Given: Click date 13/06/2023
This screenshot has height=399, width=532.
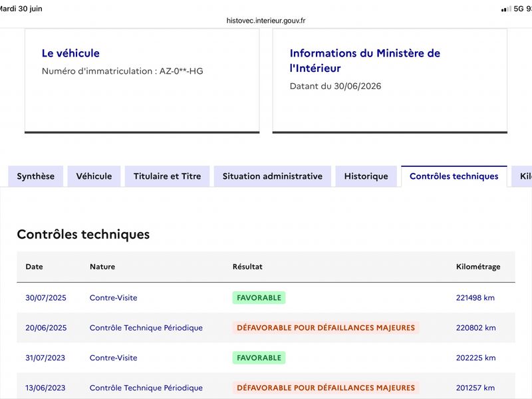Looking at the screenshot, I should 45,388.
